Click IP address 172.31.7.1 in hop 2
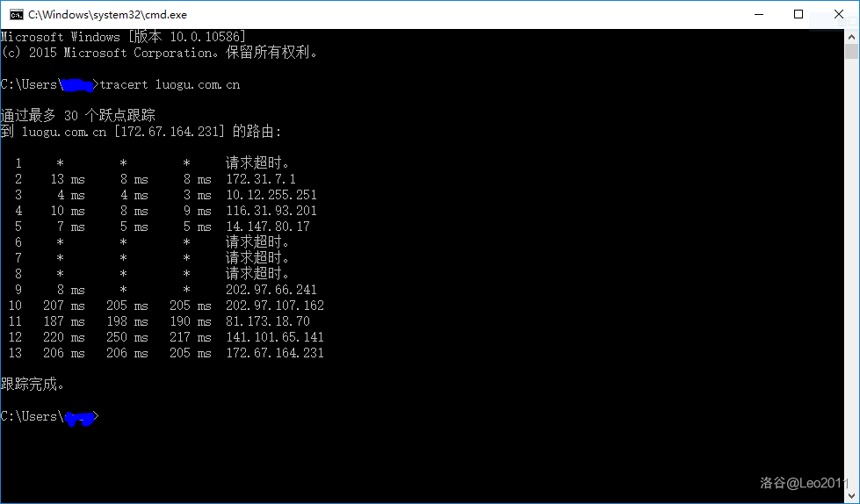 pos(261,179)
